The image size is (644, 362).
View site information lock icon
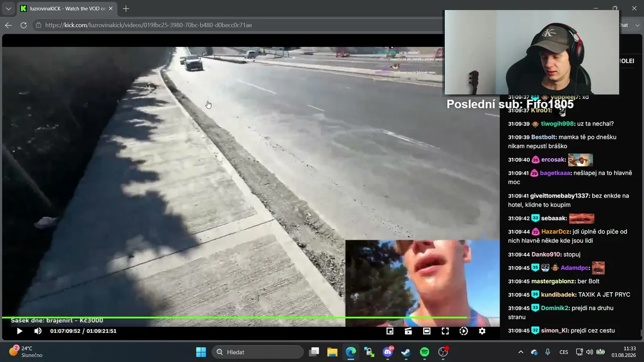38,25
